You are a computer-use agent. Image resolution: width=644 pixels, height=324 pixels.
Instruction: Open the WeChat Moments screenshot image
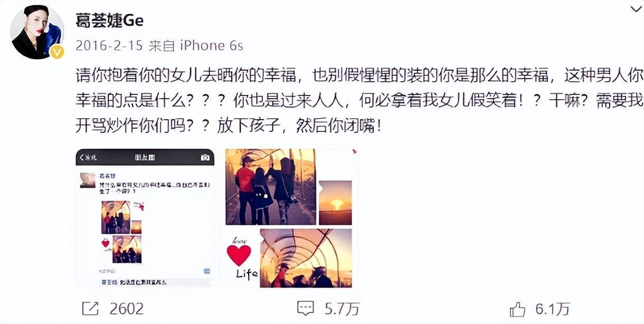coord(145,218)
